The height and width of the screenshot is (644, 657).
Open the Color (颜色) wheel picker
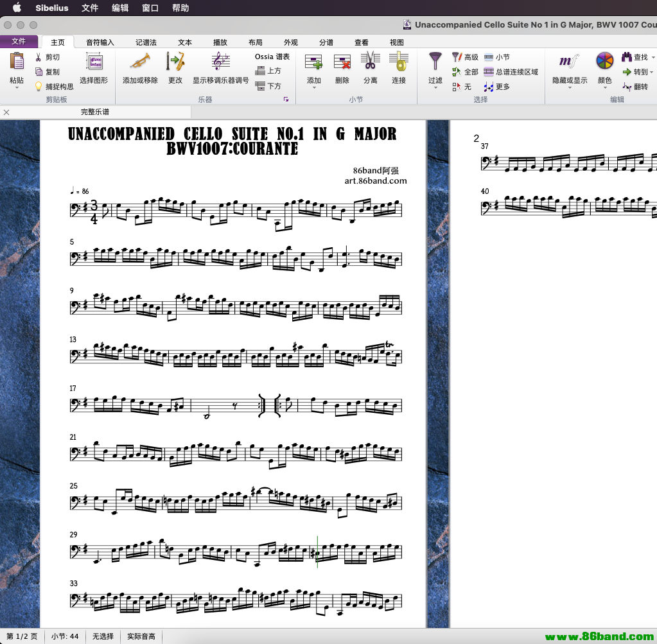click(x=604, y=62)
